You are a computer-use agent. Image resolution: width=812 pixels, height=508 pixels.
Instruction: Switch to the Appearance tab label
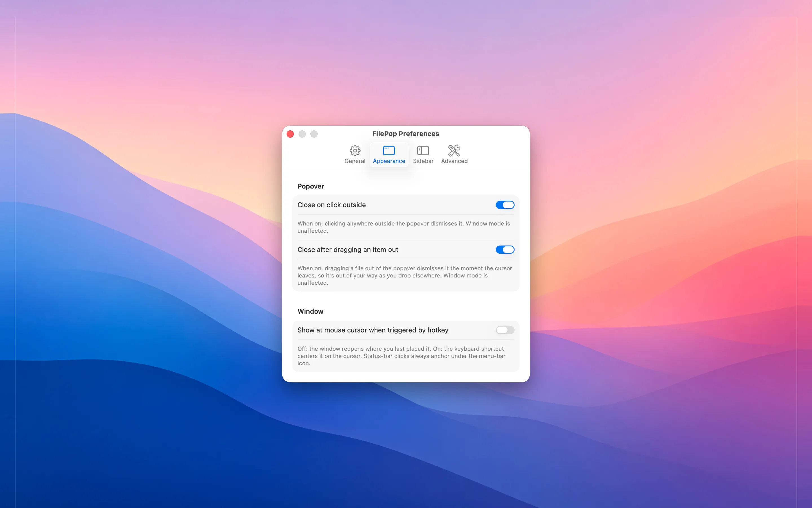(389, 161)
